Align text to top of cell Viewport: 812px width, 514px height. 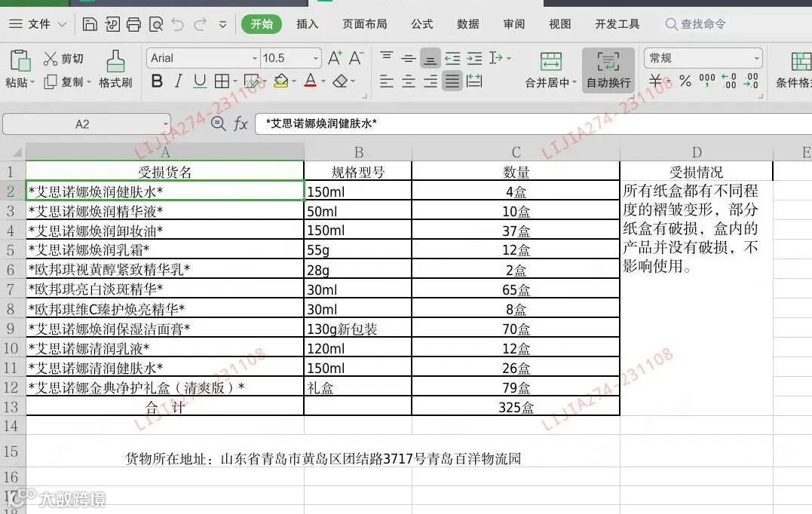[x=386, y=57]
